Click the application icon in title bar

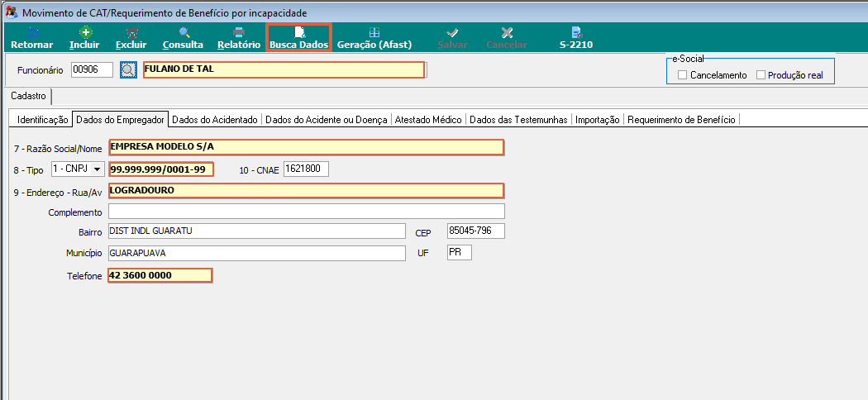click(x=11, y=12)
